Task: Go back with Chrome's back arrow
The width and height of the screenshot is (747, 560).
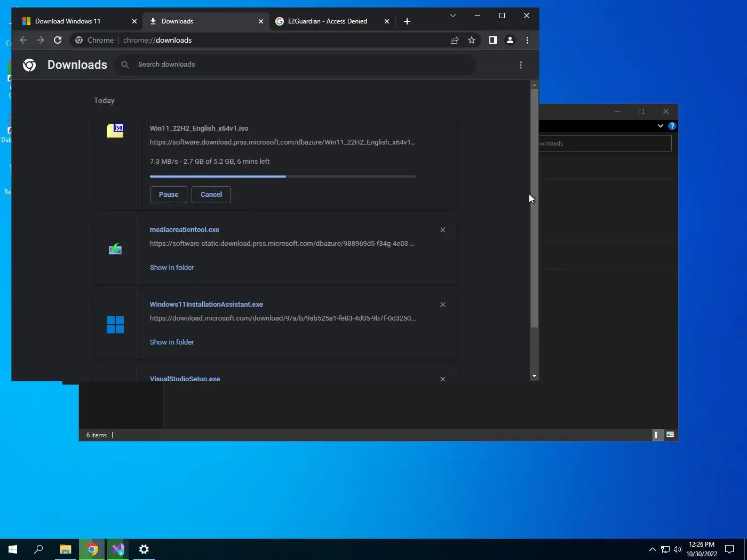Action: (x=23, y=40)
